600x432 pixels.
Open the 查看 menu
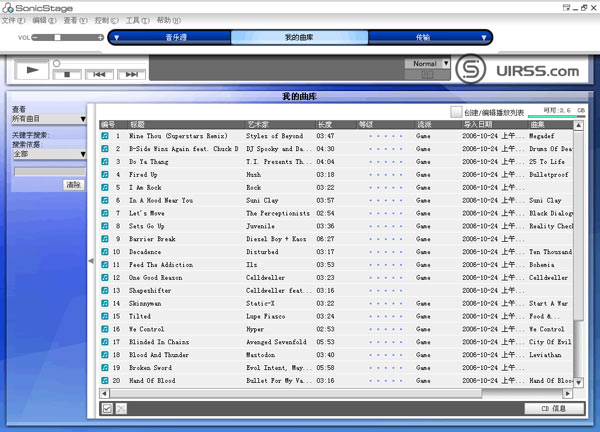point(75,20)
